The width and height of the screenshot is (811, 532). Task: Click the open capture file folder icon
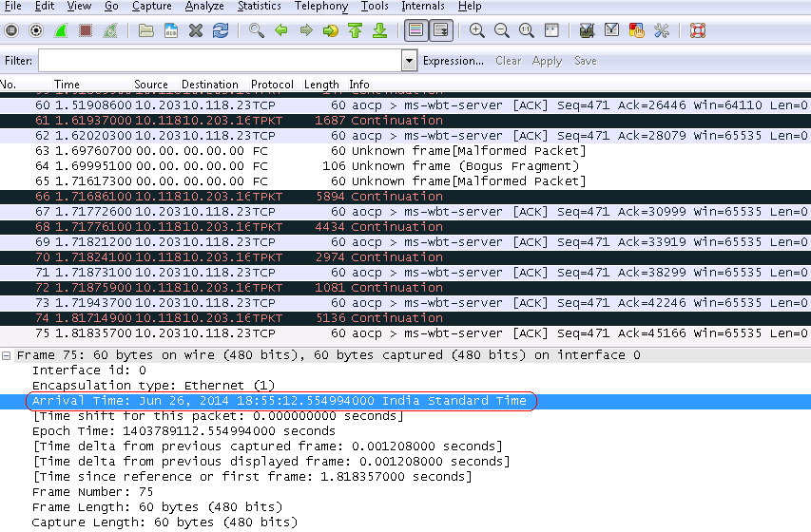(145, 30)
